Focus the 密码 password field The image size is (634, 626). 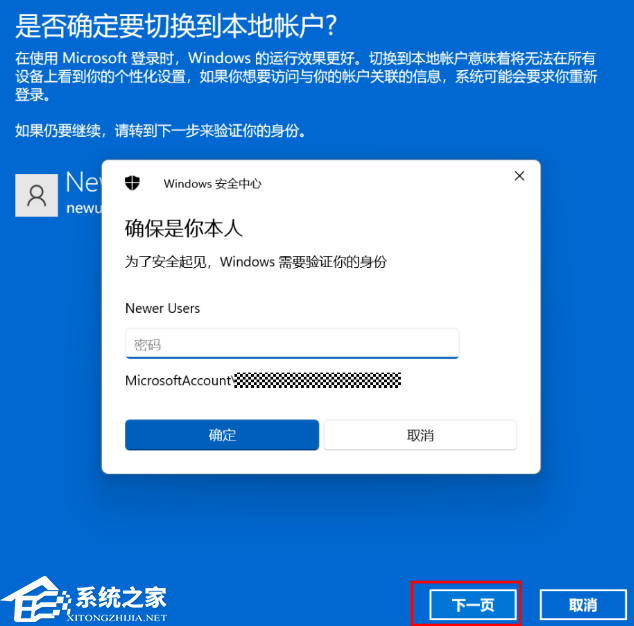292,344
